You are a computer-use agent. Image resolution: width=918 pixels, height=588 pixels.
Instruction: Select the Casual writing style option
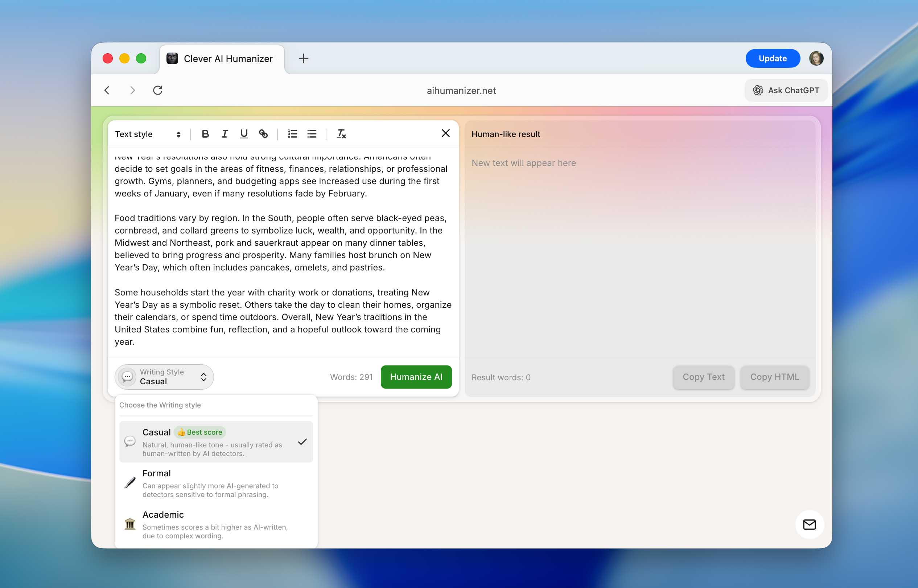click(216, 442)
